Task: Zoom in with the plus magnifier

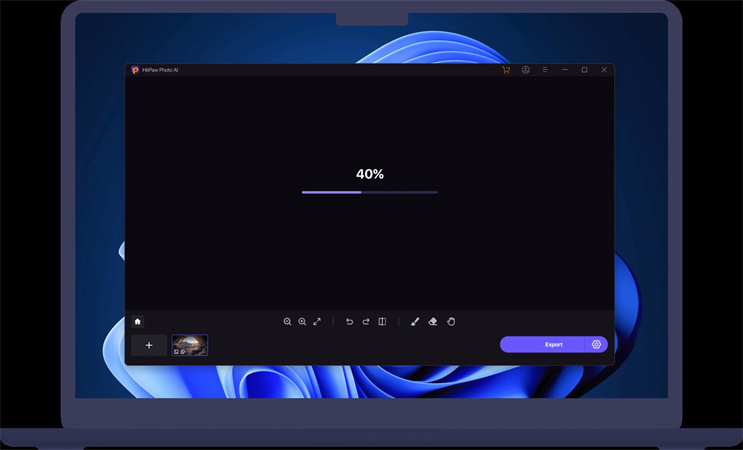Action: (302, 322)
